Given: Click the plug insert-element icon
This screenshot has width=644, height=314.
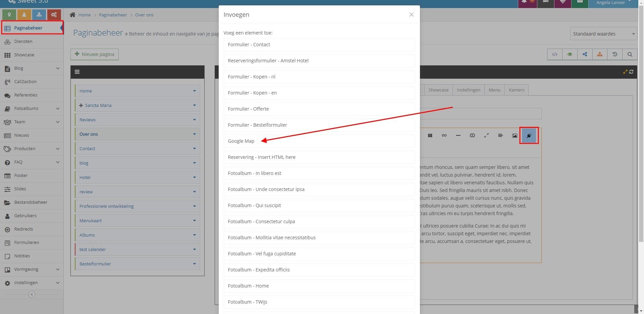Looking at the screenshot, I should click(529, 135).
